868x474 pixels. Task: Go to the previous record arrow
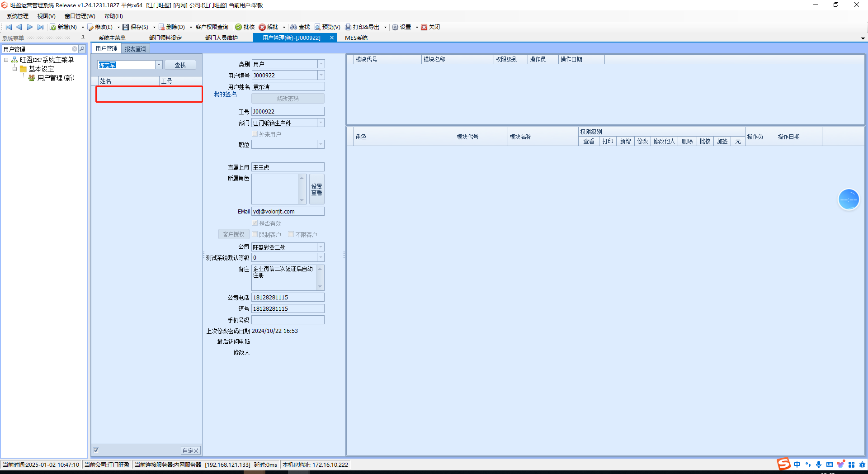(x=19, y=27)
